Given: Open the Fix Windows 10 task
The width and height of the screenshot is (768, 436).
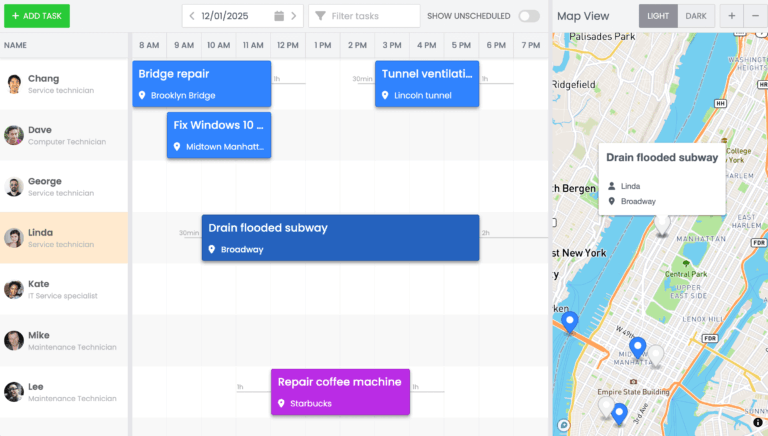Looking at the screenshot, I should pyautogui.click(x=219, y=135).
